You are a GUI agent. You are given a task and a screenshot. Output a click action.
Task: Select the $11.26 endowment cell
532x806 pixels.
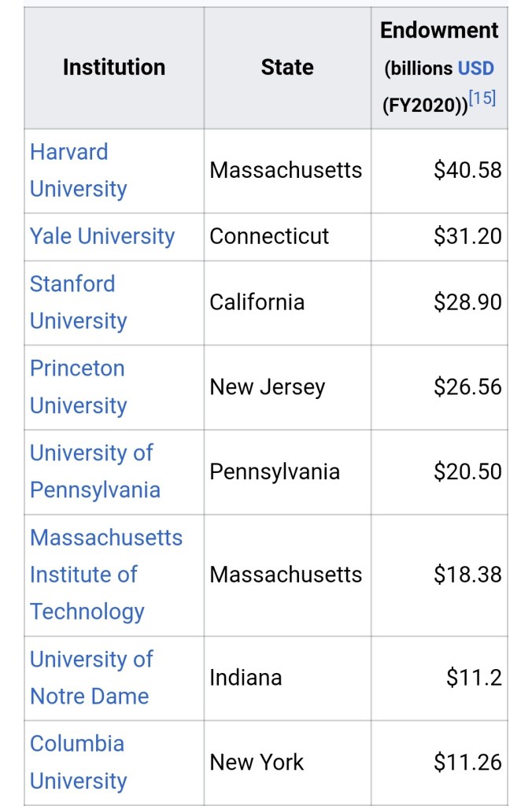click(x=467, y=762)
